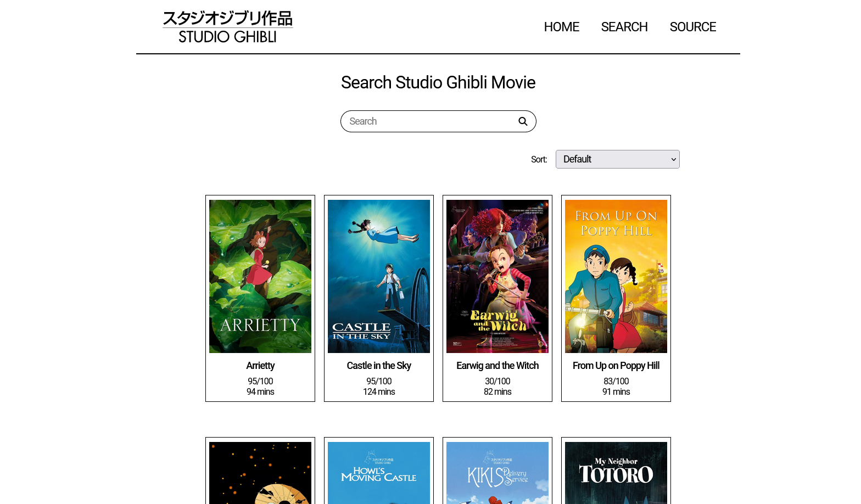Focus the Search text field
Screen dimensions: 861x504
pyautogui.click(x=428, y=121)
